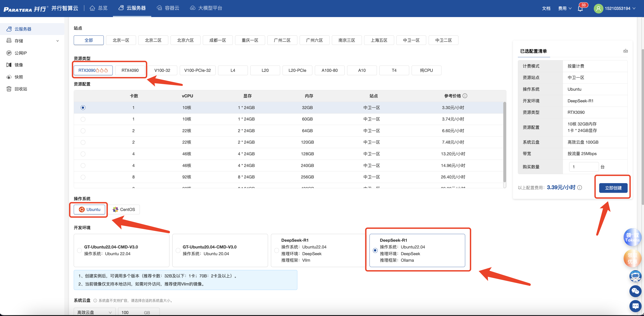Click the user avatar icon

(x=598, y=9)
